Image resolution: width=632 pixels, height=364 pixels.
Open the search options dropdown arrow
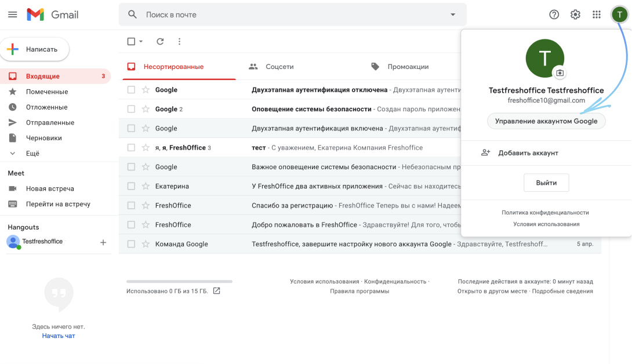coord(453,14)
